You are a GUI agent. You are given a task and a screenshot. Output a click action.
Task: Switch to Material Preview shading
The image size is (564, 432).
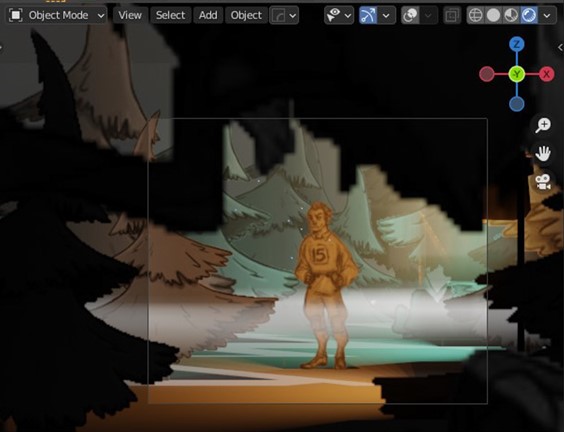511,15
